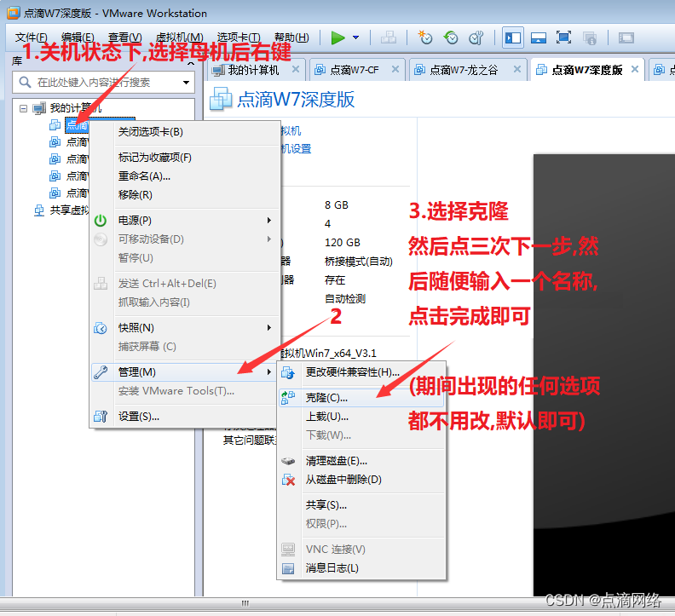Click the black virtual machine screen preview
This screenshot has height=616, width=675.
point(604,375)
